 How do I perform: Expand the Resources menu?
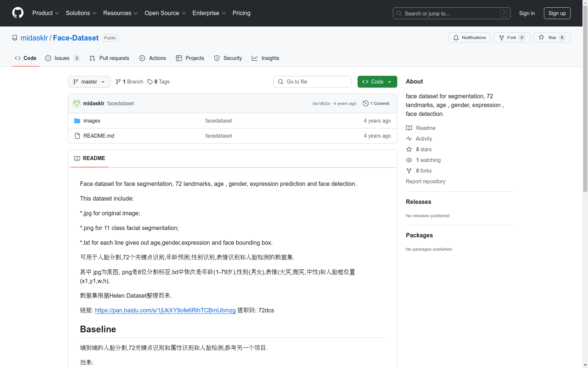pyautogui.click(x=121, y=13)
